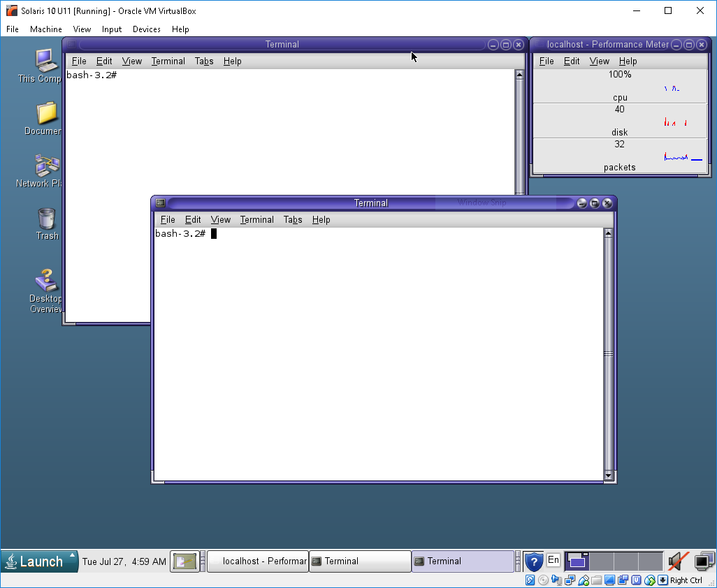Open View menu in Performance Meter
Viewport: 717px width, 588px height.
coord(599,61)
